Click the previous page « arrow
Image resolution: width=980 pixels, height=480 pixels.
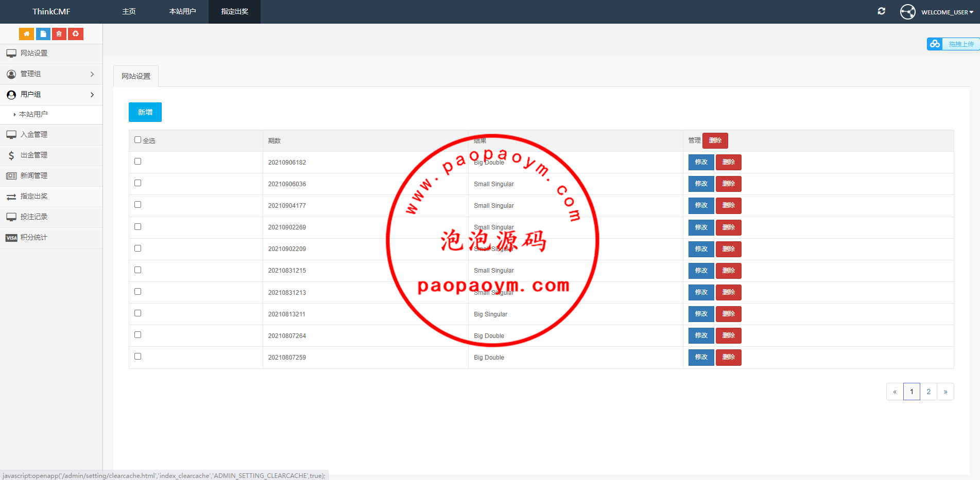tap(895, 392)
